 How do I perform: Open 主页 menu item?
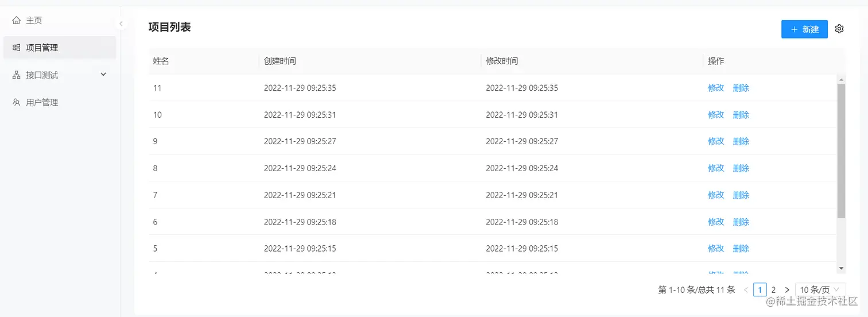(60, 20)
